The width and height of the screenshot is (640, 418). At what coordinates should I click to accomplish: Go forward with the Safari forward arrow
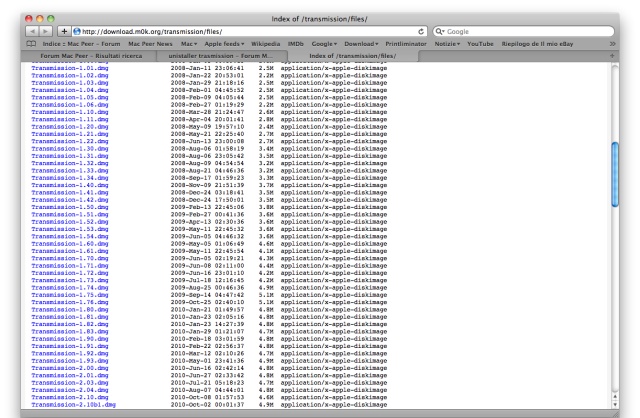(46, 31)
